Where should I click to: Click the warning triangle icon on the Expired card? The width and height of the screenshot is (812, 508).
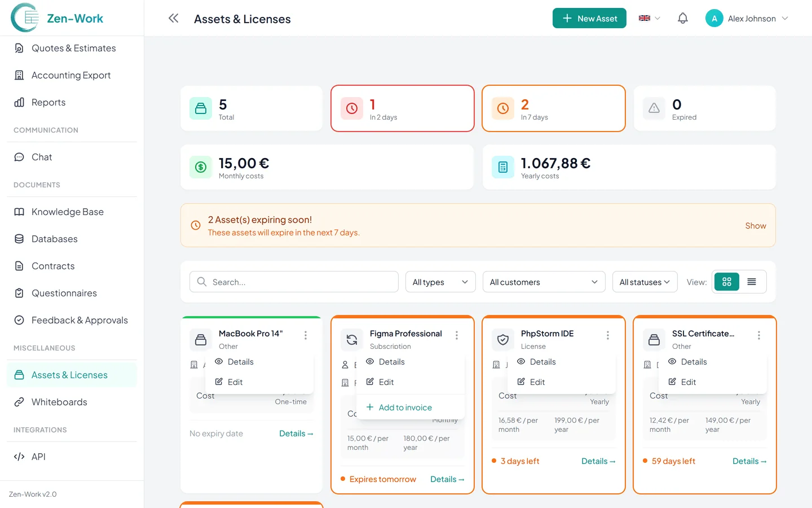pyautogui.click(x=654, y=108)
